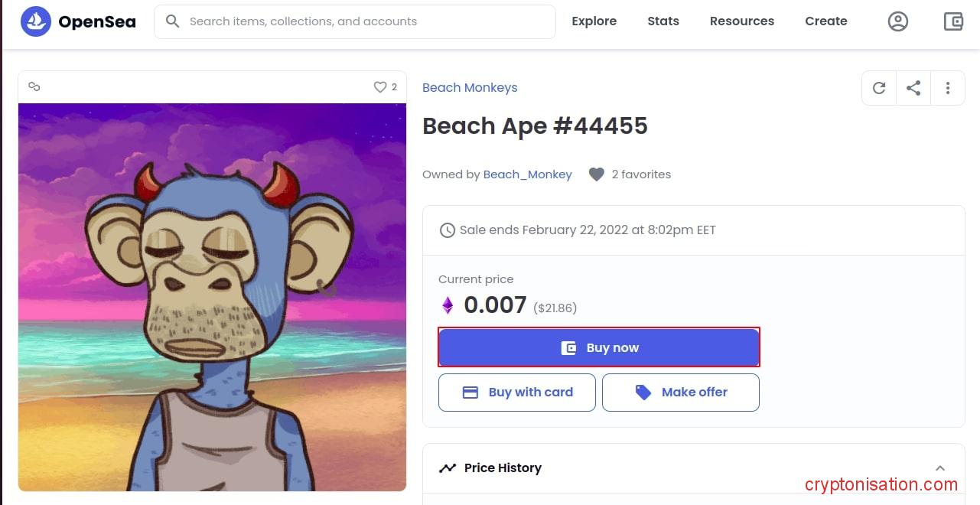Click the chain link icon above image

tap(34, 86)
